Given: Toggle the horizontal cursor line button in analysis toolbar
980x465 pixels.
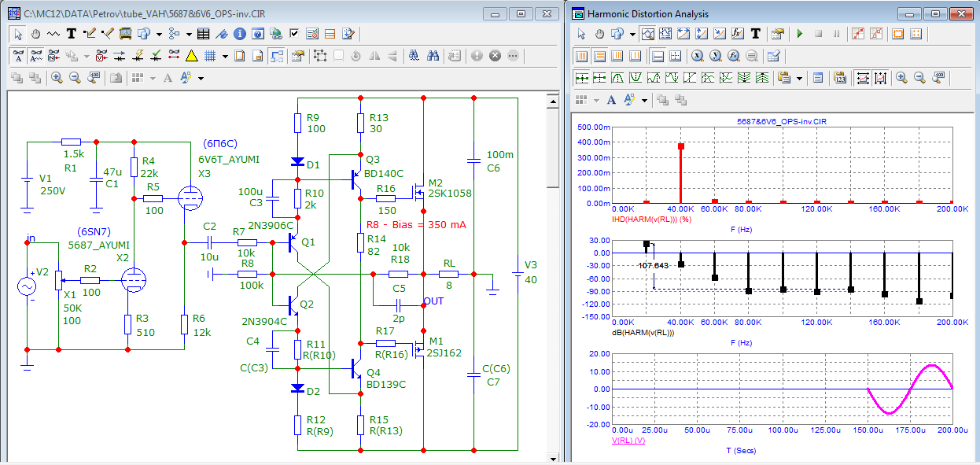Looking at the screenshot, I should [658, 56].
